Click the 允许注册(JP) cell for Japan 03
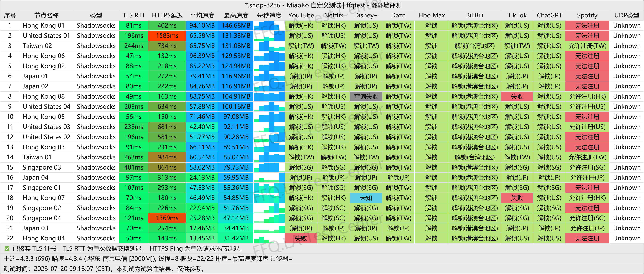The image size is (644, 274). (587, 228)
